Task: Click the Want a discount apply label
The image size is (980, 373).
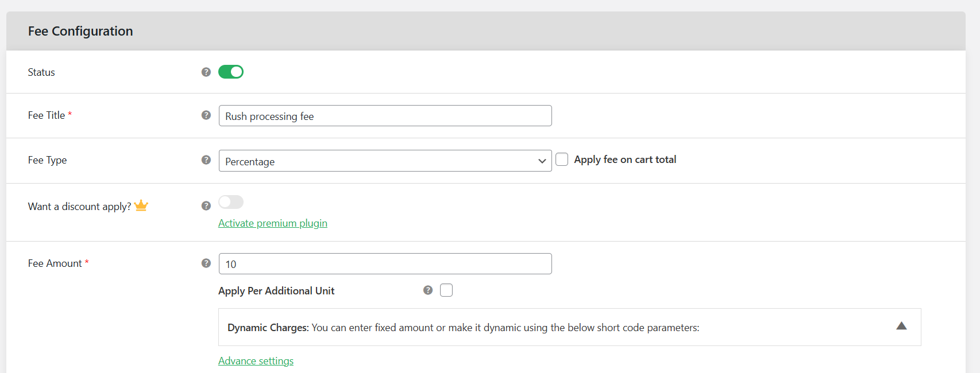Action: tap(79, 207)
